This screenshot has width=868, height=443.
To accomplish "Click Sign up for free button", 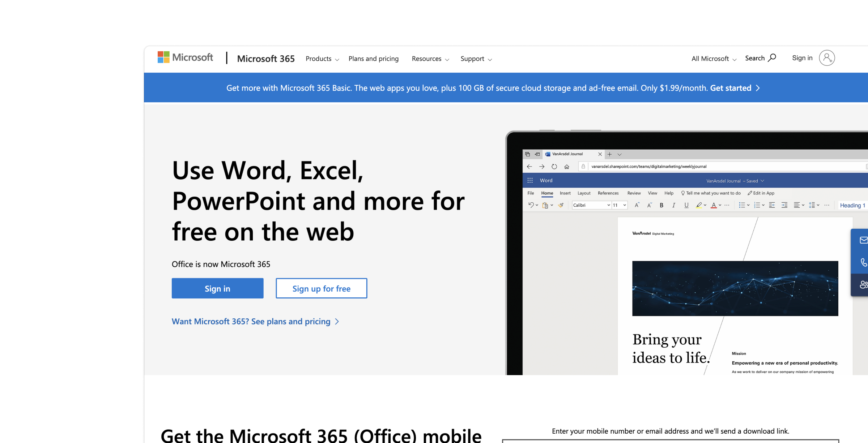I will pyautogui.click(x=321, y=288).
